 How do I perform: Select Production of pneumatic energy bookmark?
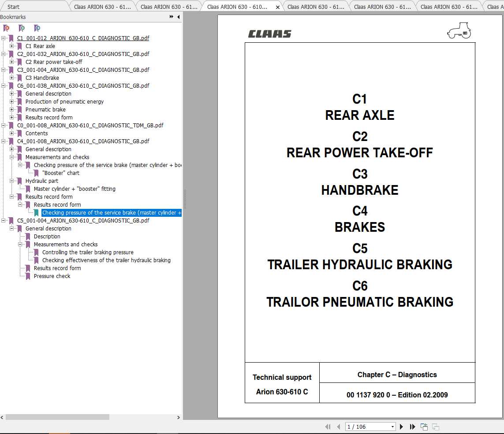coord(65,101)
